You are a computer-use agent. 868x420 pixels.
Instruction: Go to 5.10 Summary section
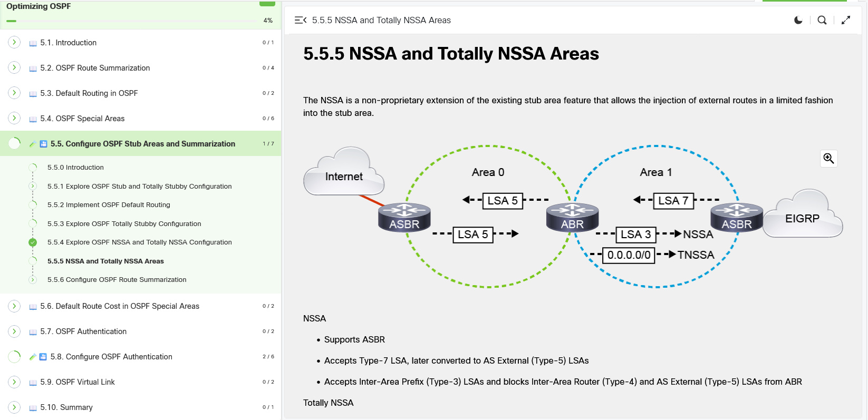(x=66, y=407)
